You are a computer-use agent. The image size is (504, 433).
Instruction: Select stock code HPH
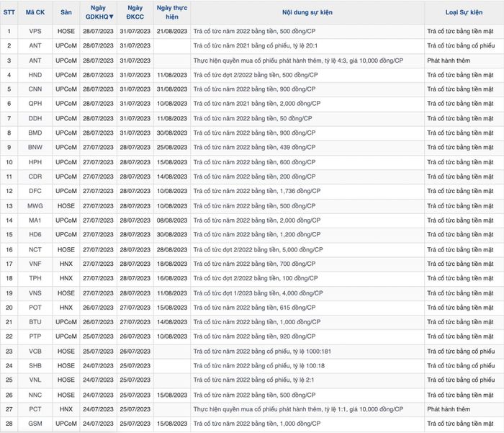pyautogui.click(x=35, y=162)
